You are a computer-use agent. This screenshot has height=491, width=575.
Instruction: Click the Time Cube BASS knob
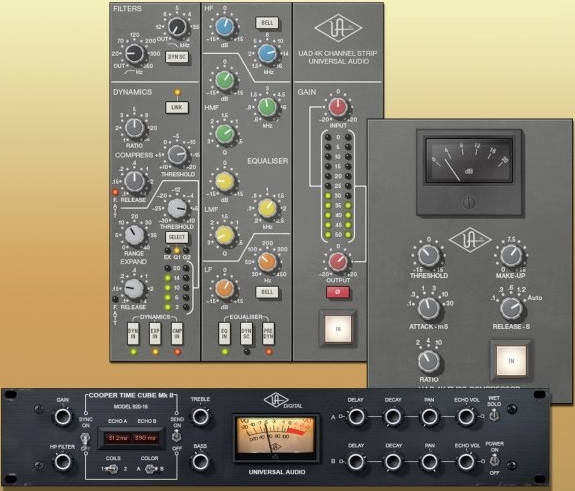pos(200,462)
